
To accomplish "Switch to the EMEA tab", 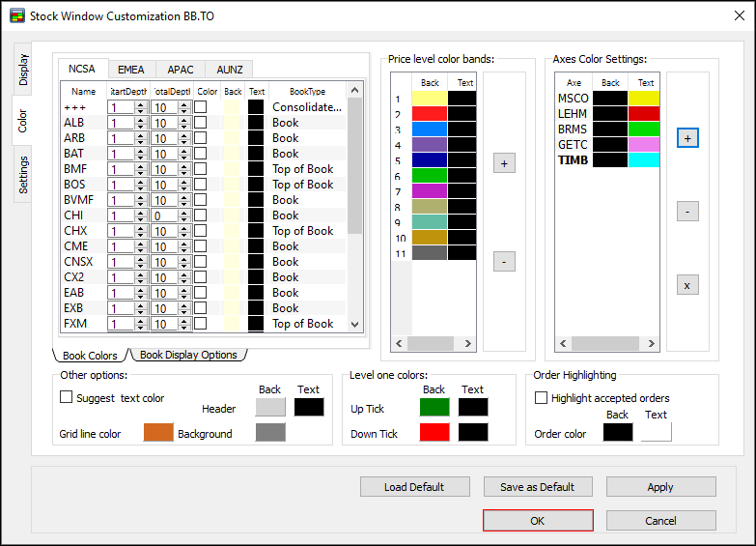I will (x=131, y=70).
